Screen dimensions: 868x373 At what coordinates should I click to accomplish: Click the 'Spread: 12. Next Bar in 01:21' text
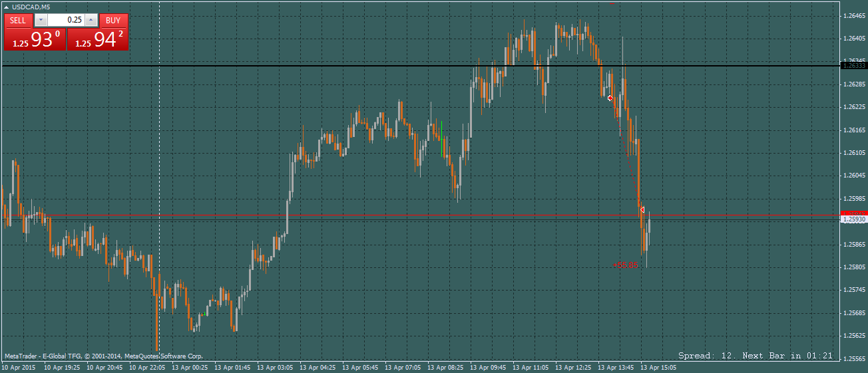coord(756,356)
